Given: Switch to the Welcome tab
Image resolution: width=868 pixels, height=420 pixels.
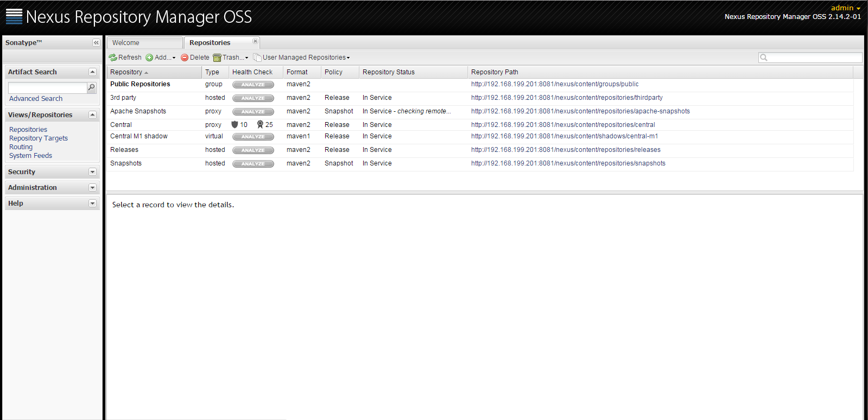Looking at the screenshot, I should click(x=144, y=43).
